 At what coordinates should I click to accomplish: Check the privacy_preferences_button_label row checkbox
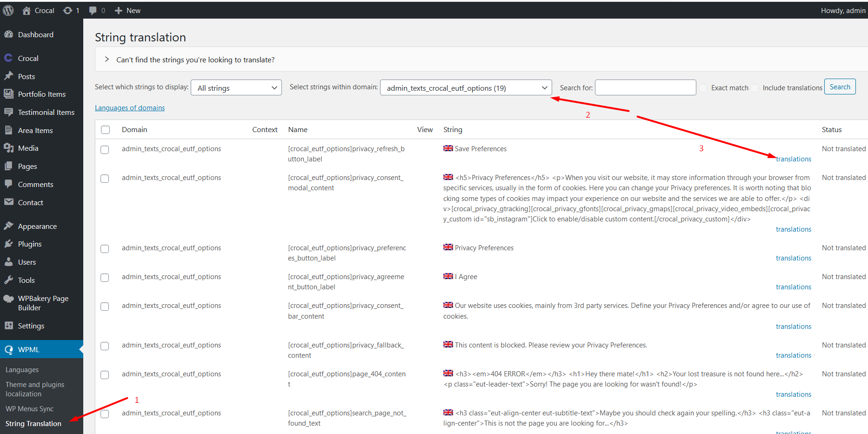coord(105,249)
